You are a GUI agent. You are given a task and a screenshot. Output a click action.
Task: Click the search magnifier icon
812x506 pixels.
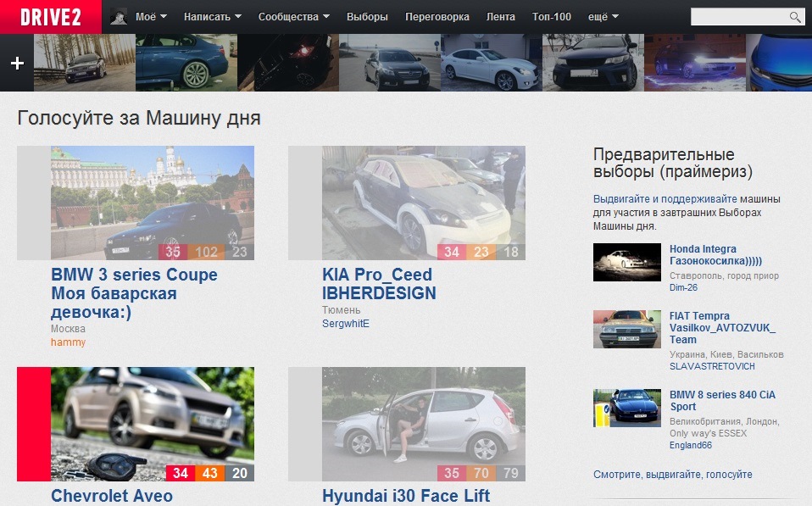(795, 17)
